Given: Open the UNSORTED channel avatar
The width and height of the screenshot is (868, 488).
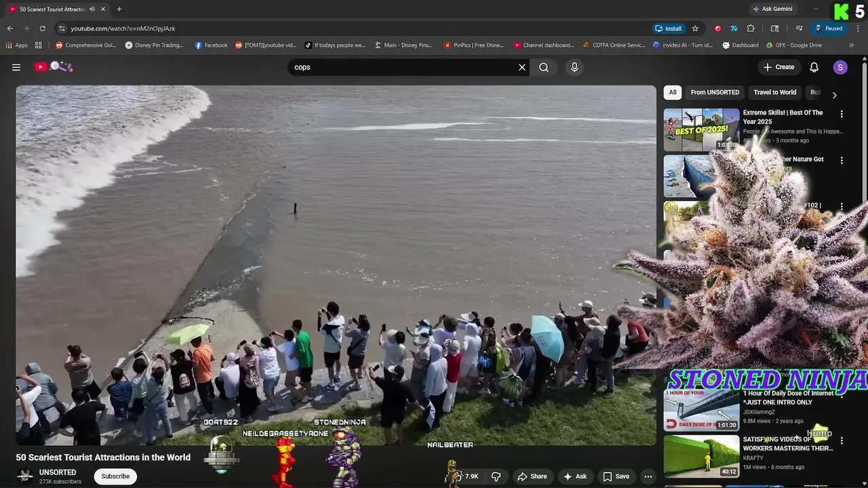Looking at the screenshot, I should pyautogui.click(x=25, y=476).
